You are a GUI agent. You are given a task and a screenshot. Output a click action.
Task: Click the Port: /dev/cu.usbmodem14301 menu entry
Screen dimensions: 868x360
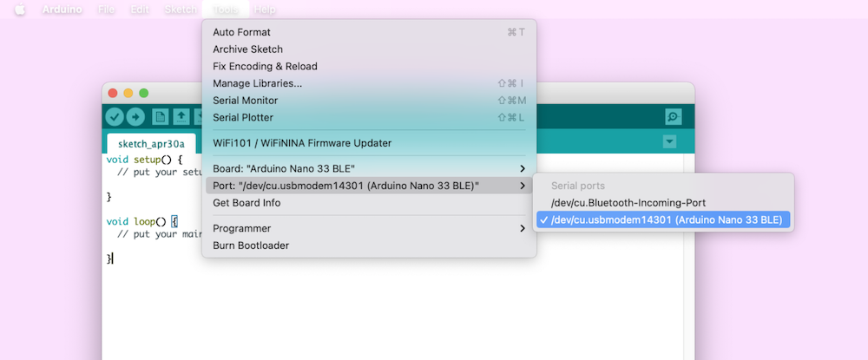369,186
